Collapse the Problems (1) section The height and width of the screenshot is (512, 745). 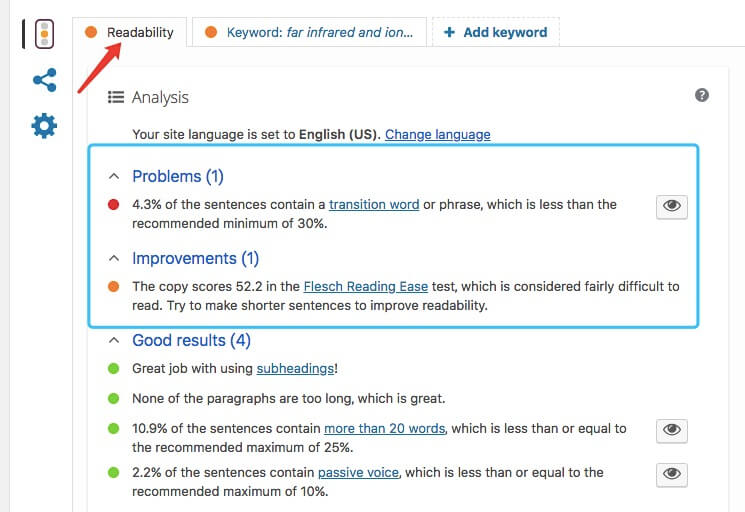click(x=114, y=176)
